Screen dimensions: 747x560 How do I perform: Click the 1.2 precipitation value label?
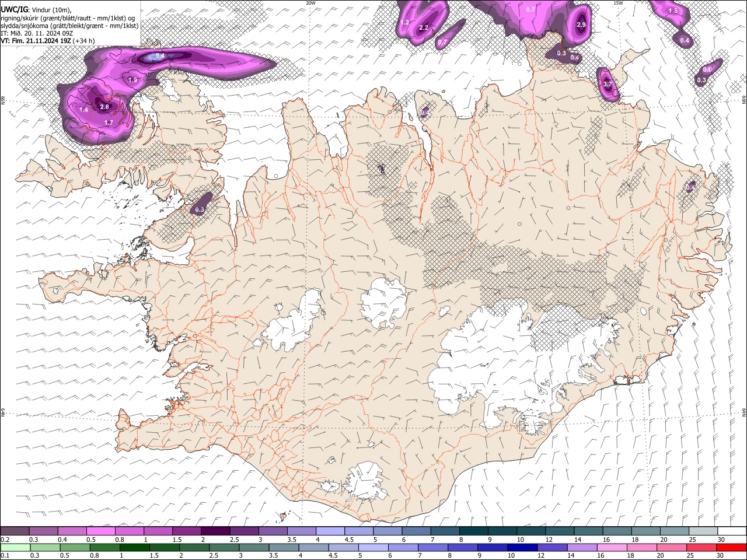tap(404, 22)
